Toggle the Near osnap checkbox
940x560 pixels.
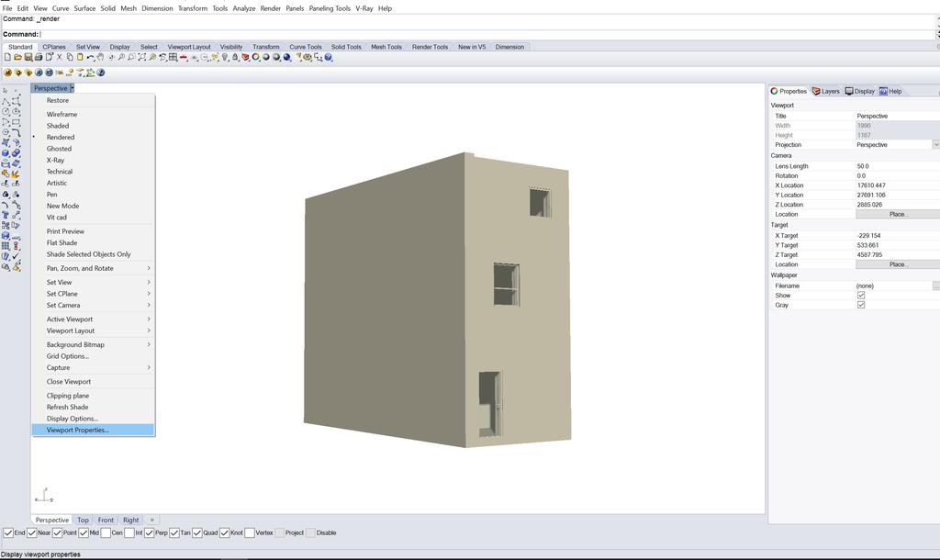(x=32, y=532)
